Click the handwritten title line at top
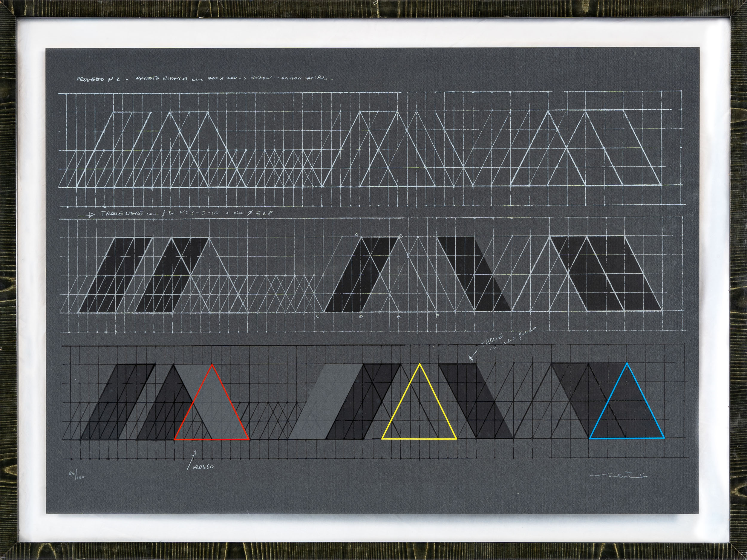The width and height of the screenshot is (747, 560). (205, 80)
